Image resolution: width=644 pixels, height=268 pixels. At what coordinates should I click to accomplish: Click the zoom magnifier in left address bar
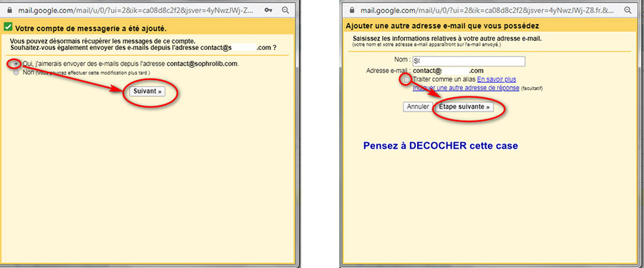pos(286,10)
